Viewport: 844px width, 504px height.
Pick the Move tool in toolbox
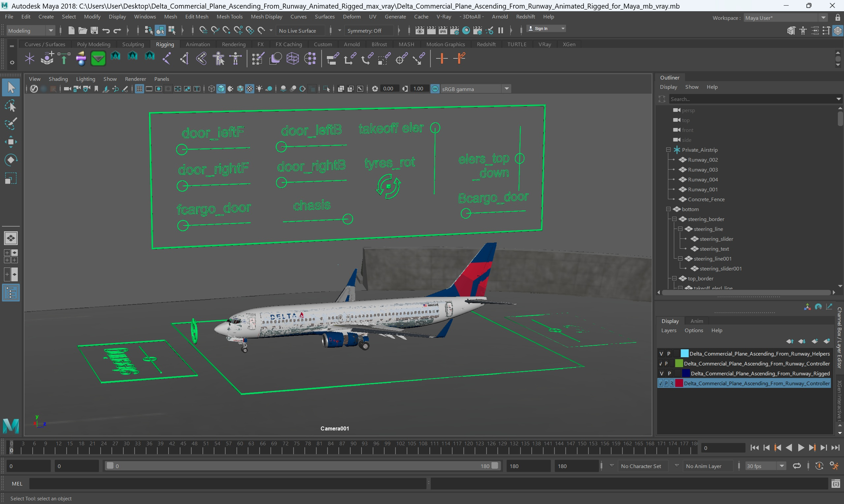pyautogui.click(x=11, y=142)
